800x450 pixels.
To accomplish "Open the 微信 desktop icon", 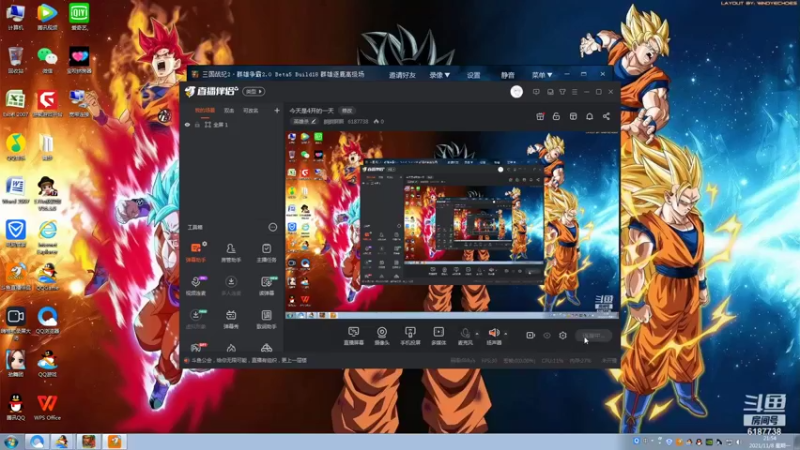I will tap(47, 60).
